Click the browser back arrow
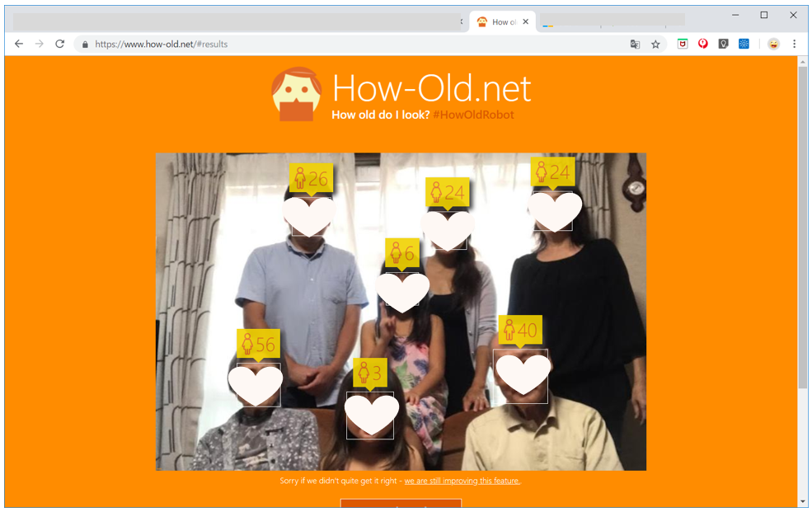The image size is (812, 512). [19, 44]
